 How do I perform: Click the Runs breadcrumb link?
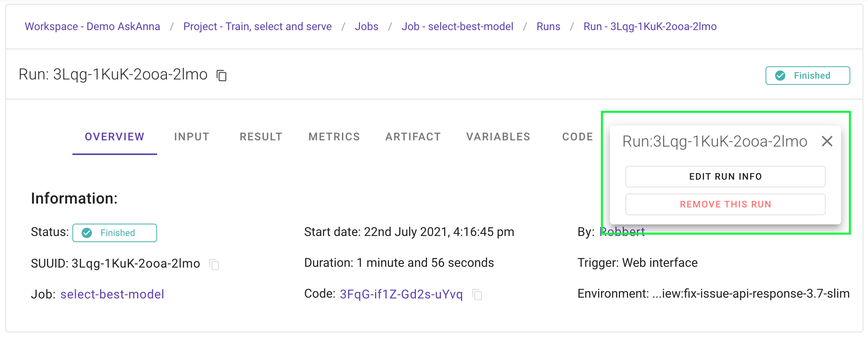[x=548, y=27]
